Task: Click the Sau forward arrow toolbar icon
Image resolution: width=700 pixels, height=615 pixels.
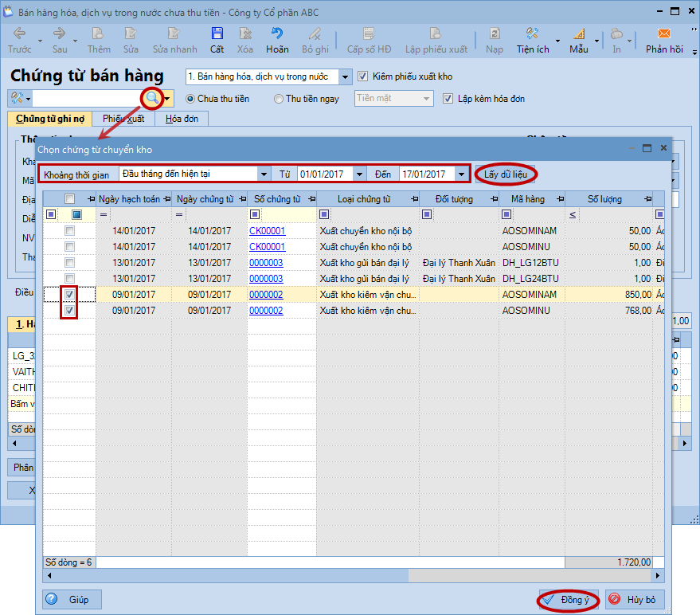Action: 59,33
